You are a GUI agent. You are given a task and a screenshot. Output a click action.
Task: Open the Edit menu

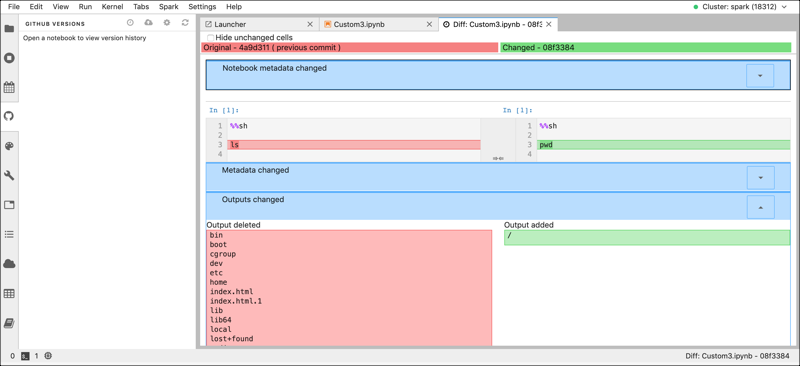point(36,7)
